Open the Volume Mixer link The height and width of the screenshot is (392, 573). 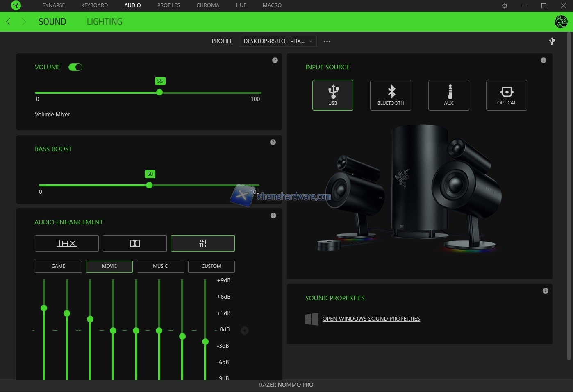pos(52,115)
